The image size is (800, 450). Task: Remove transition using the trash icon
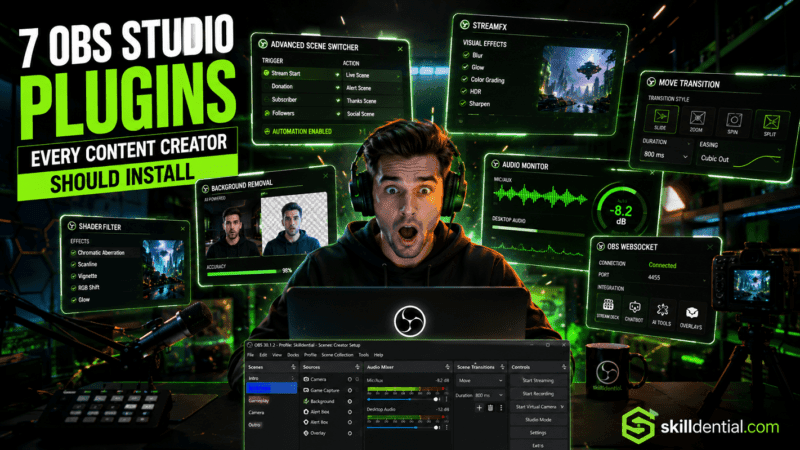click(490, 408)
